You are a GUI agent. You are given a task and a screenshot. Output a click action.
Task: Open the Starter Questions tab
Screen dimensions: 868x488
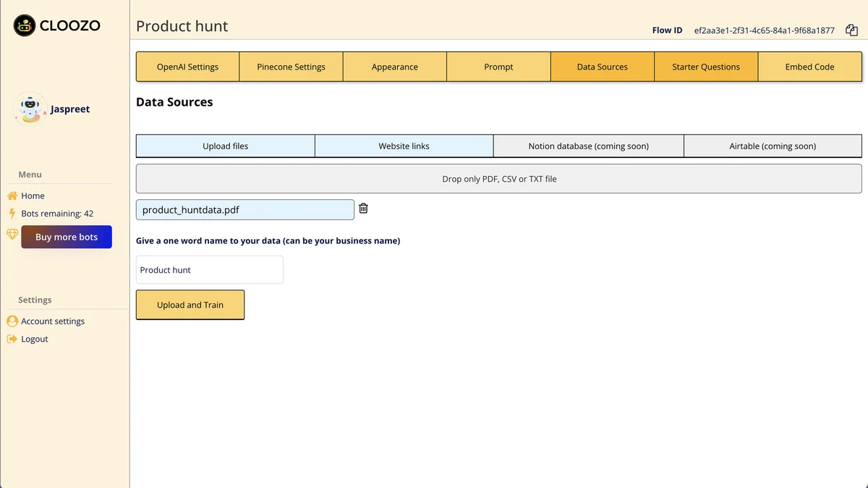tap(706, 67)
